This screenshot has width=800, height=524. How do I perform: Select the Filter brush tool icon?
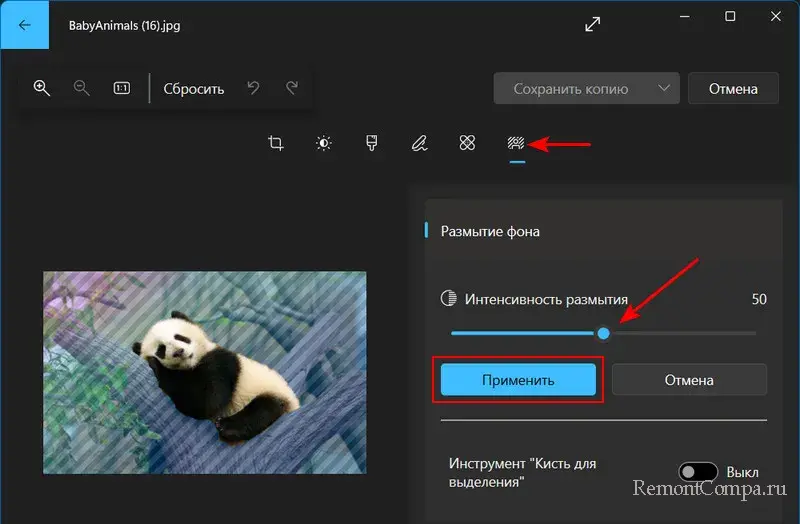click(x=372, y=144)
